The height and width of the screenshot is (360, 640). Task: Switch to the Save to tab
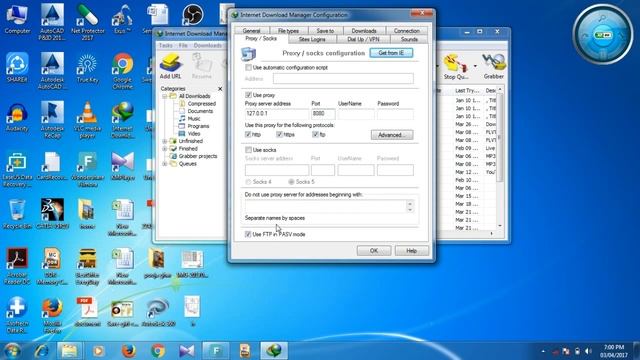tap(325, 31)
